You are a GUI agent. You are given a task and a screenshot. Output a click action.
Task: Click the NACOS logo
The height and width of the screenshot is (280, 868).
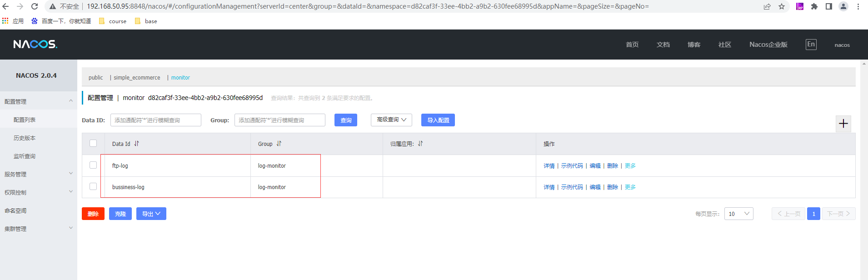[x=35, y=44]
